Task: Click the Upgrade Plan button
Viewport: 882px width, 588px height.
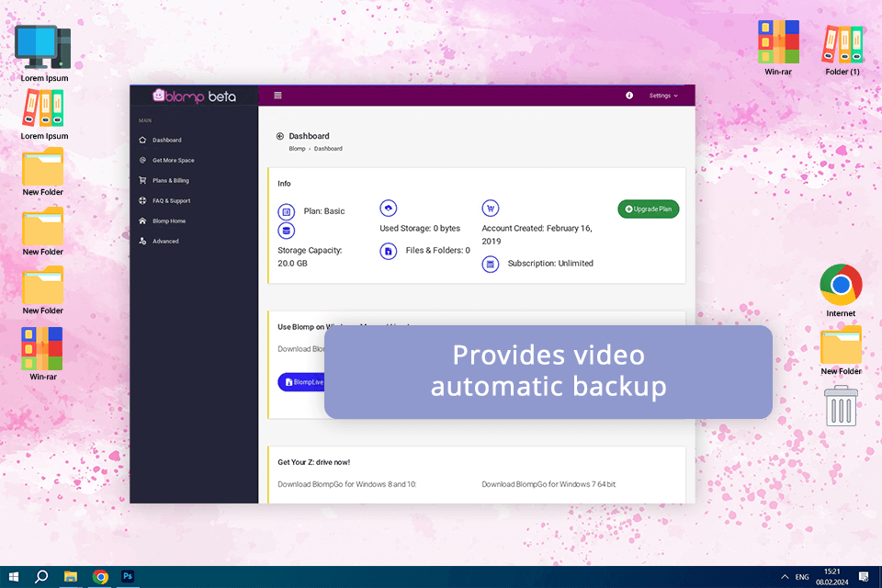Action: coord(649,209)
